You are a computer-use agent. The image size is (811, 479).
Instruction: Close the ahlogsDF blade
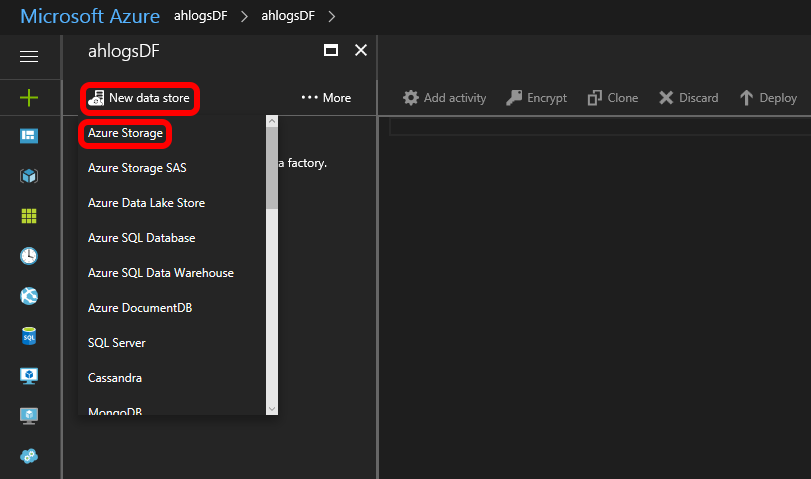(x=361, y=50)
